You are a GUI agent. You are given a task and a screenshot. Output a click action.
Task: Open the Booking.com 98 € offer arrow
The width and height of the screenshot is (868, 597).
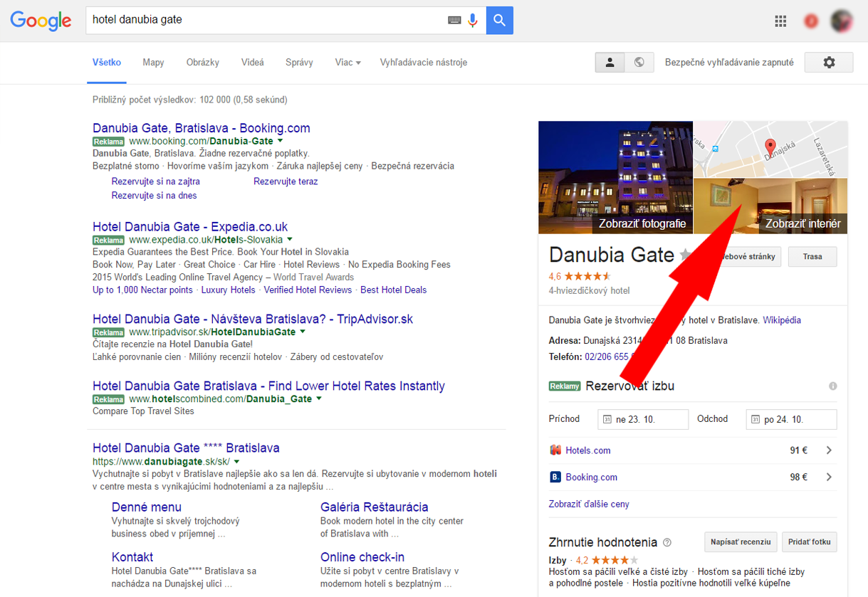(x=829, y=477)
